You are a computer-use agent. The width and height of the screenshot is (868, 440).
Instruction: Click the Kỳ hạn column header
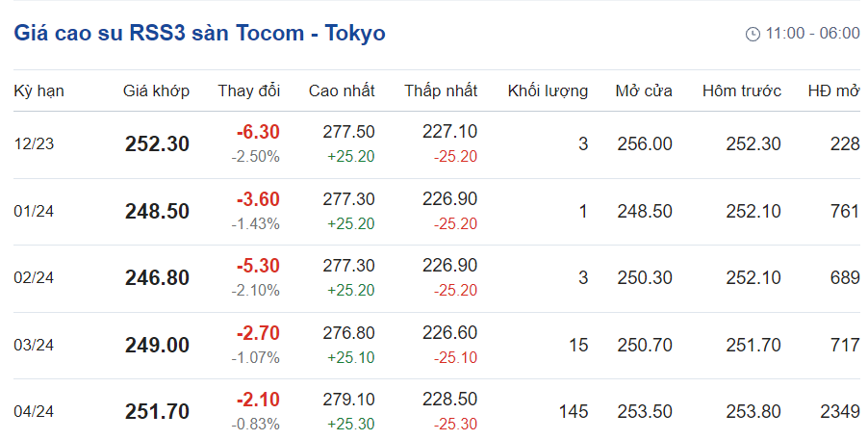tap(38, 91)
